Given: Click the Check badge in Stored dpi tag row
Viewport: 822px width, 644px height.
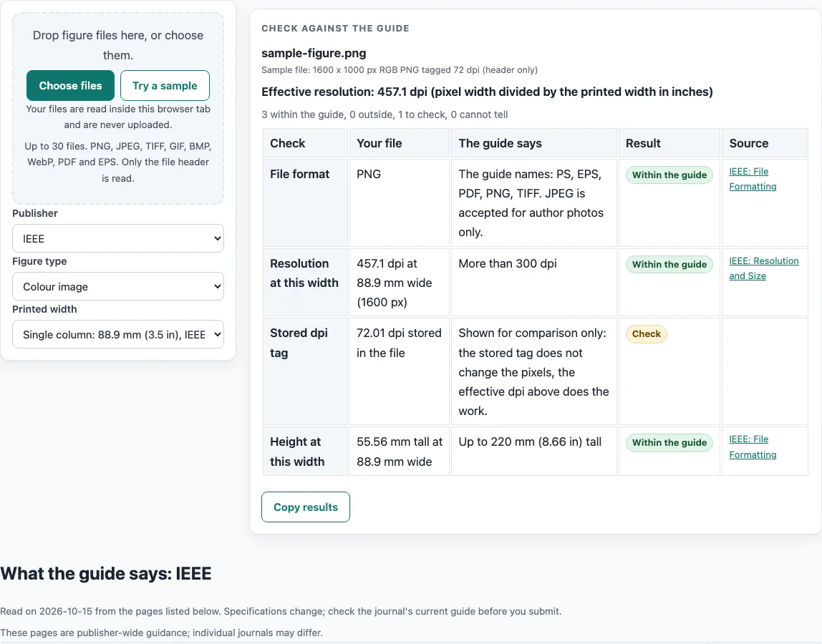Looking at the screenshot, I should (647, 333).
